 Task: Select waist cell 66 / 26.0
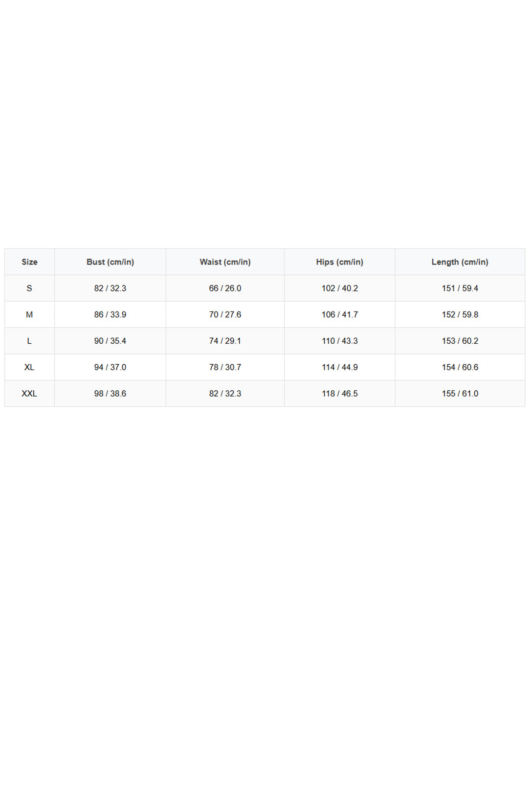point(225,288)
